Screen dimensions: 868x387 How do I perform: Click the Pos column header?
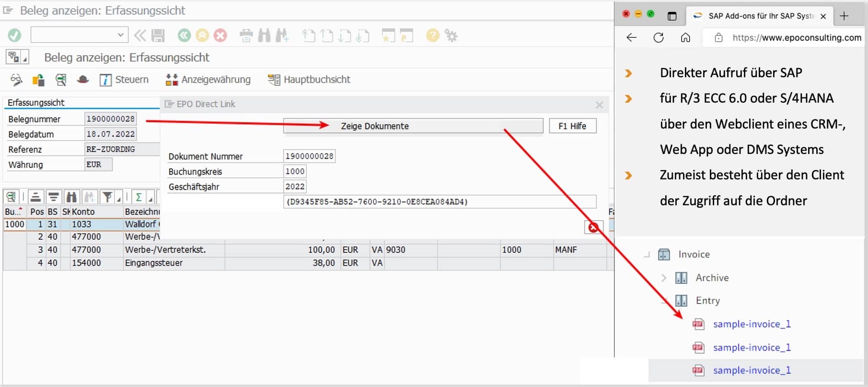pyautogui.click(x=37, y=211)
